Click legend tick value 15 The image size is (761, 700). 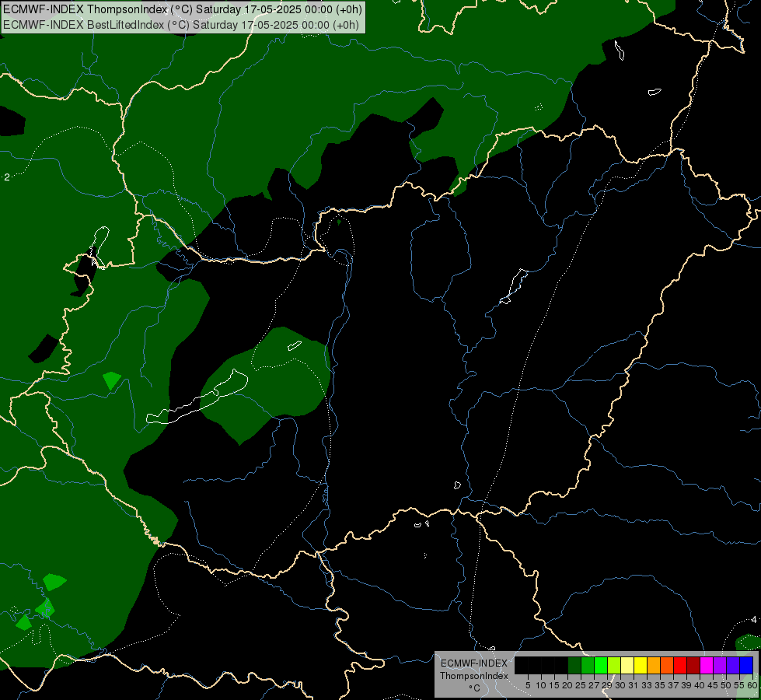(554, 685)
